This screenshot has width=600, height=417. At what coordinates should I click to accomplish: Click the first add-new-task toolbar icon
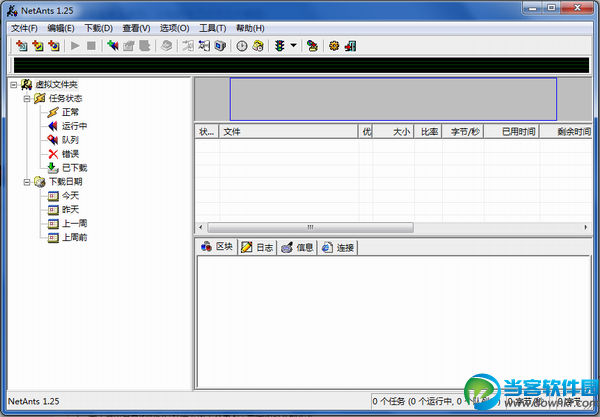point(21,46)
